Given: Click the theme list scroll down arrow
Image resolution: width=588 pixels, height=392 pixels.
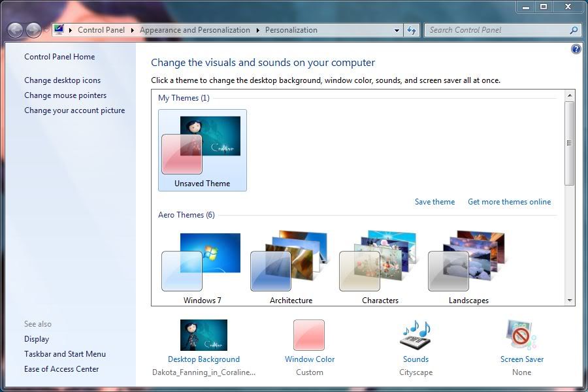Looking at the screenshot, I should click(x=570, y=301).
